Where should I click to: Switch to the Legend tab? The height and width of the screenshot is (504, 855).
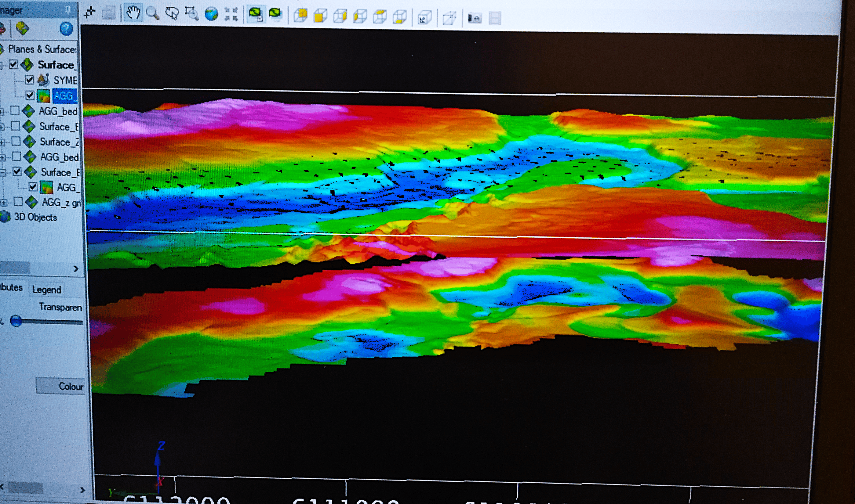pos(46,290)
